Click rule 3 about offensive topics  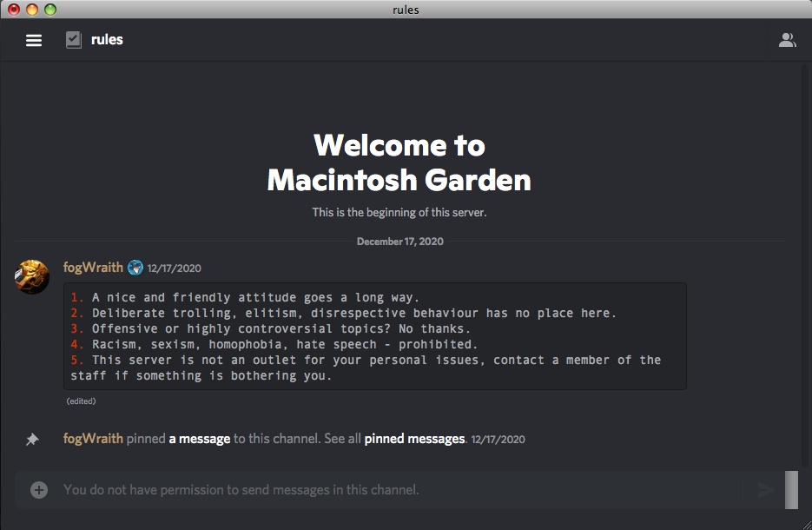click(x=270, y=328)
